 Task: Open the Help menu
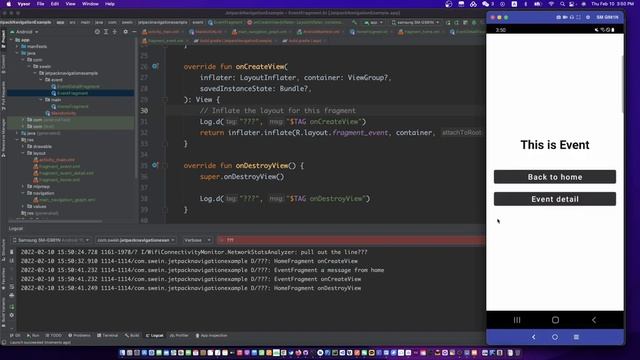tap(110, 4)
